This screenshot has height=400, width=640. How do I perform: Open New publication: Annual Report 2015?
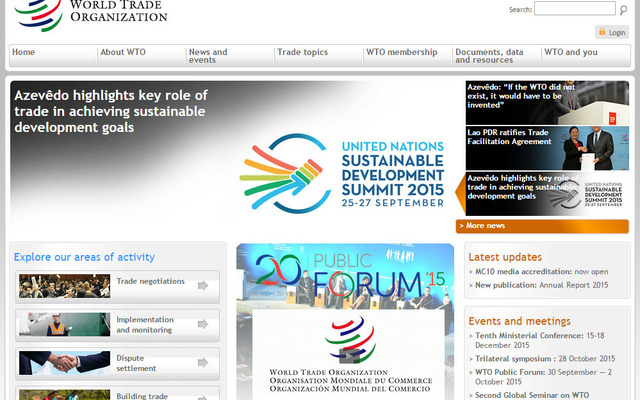[x=541, y=285]
